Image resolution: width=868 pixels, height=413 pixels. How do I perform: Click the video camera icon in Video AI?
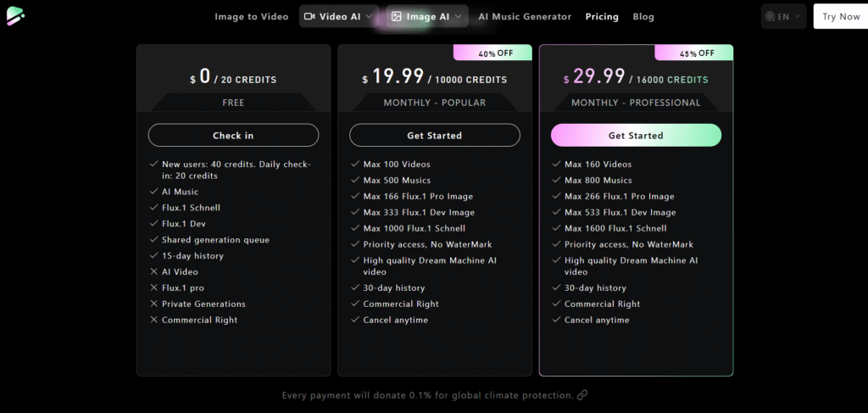[309, 17]
